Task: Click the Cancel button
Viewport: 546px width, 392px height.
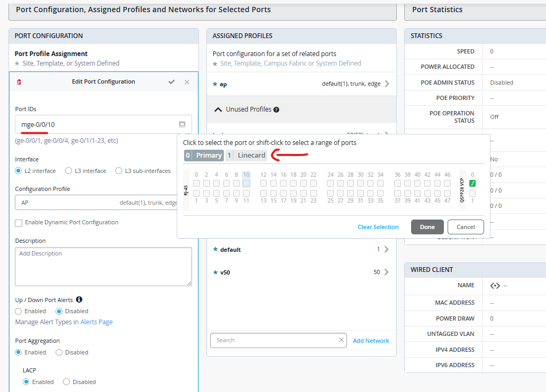Action: coord(466,227)
